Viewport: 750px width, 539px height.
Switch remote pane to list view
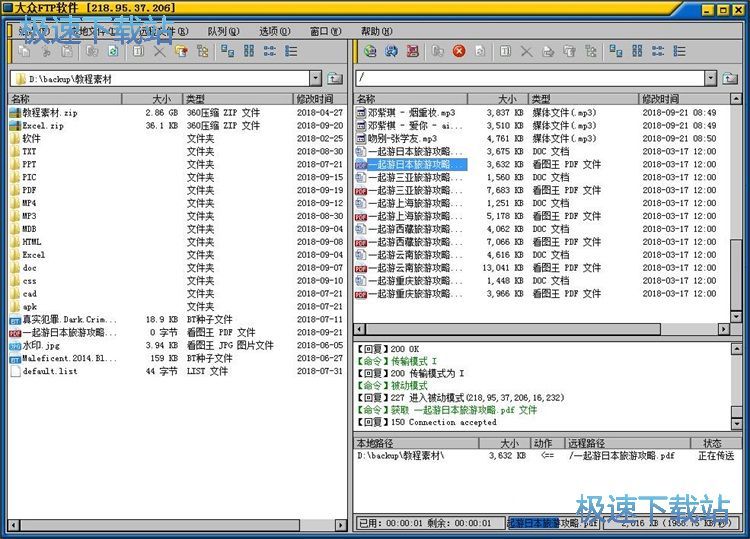click(658, 51)
